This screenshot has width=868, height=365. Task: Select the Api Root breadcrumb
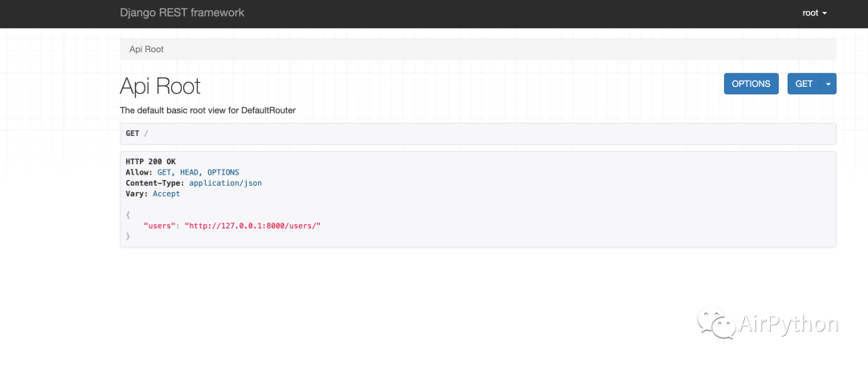(x=146, y=49)
